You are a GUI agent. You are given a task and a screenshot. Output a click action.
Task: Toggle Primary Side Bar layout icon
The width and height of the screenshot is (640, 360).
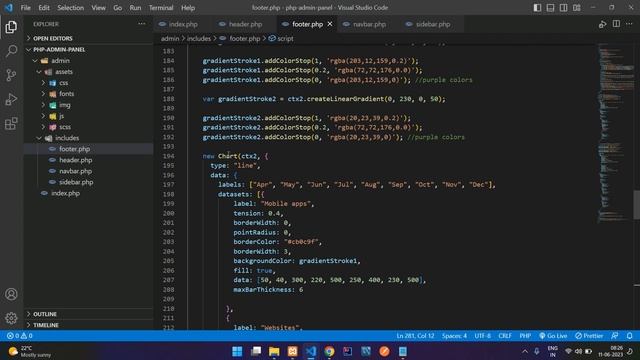538,7
